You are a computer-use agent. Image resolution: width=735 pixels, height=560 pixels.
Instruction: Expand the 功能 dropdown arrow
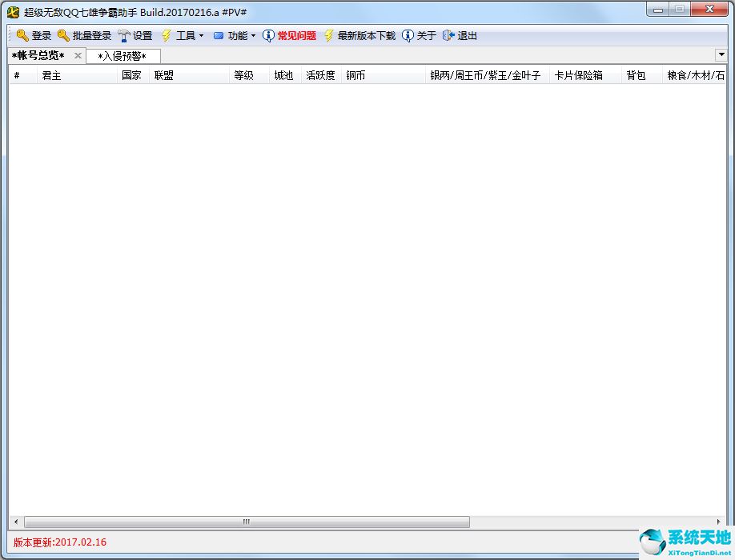[x=253, y=35]
